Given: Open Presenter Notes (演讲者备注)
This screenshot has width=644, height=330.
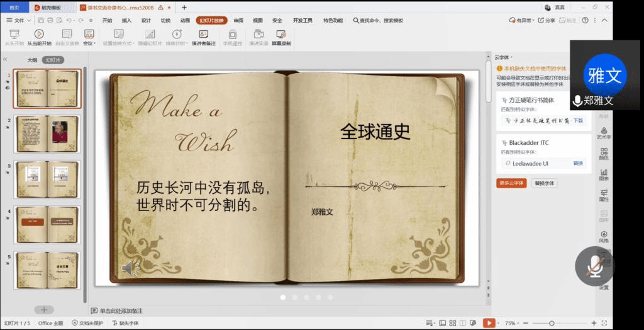Looking at the screenshot, I should (x=203, y=37).
